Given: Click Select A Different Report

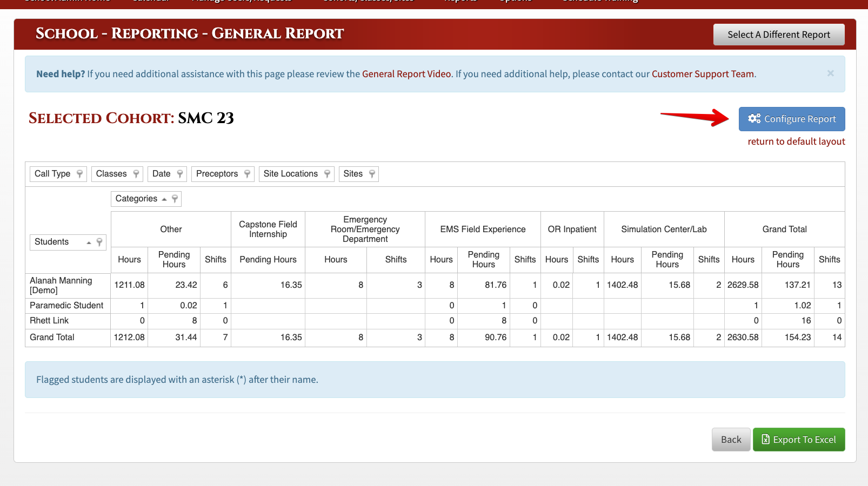Looking at the screenshot, I should (779, 35).
